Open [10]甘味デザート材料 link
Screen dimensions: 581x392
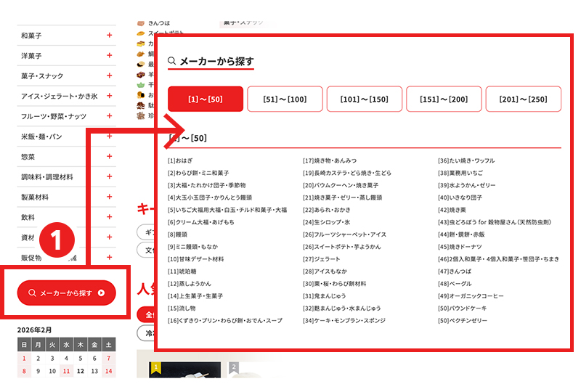click(195, 259)
